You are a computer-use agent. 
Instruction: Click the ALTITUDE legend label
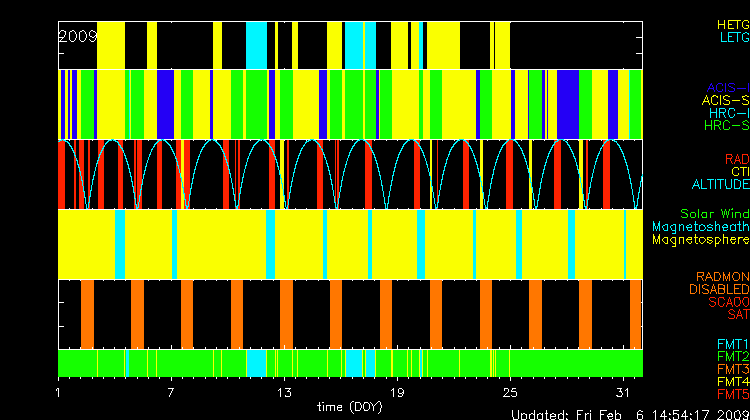719,185
